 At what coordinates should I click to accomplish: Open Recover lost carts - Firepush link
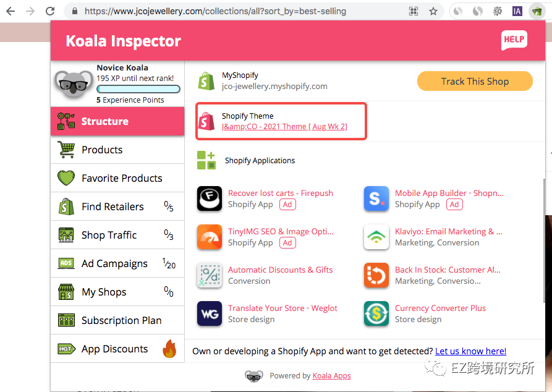pyautogui.click(x=281, y=193)
